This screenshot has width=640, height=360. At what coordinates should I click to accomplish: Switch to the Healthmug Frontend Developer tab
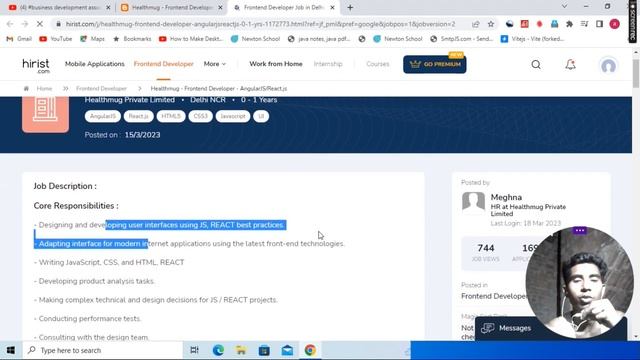click(x=171, y=7)
